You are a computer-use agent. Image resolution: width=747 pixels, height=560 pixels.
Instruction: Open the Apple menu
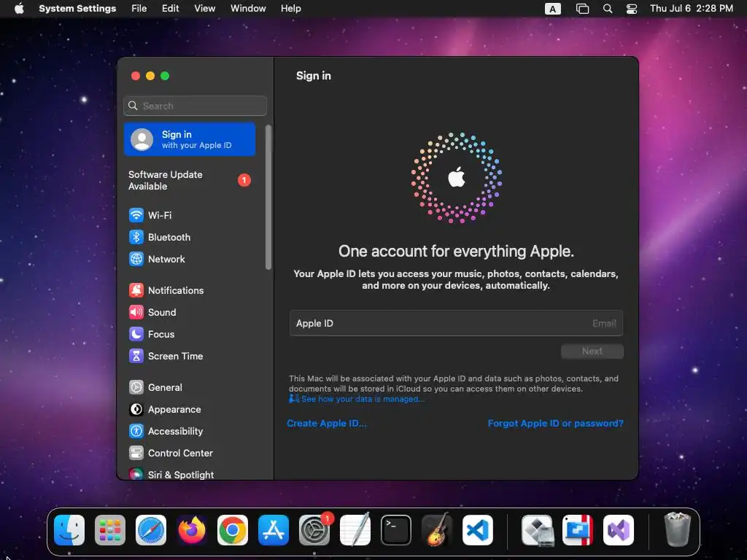(x=19, y=9)
